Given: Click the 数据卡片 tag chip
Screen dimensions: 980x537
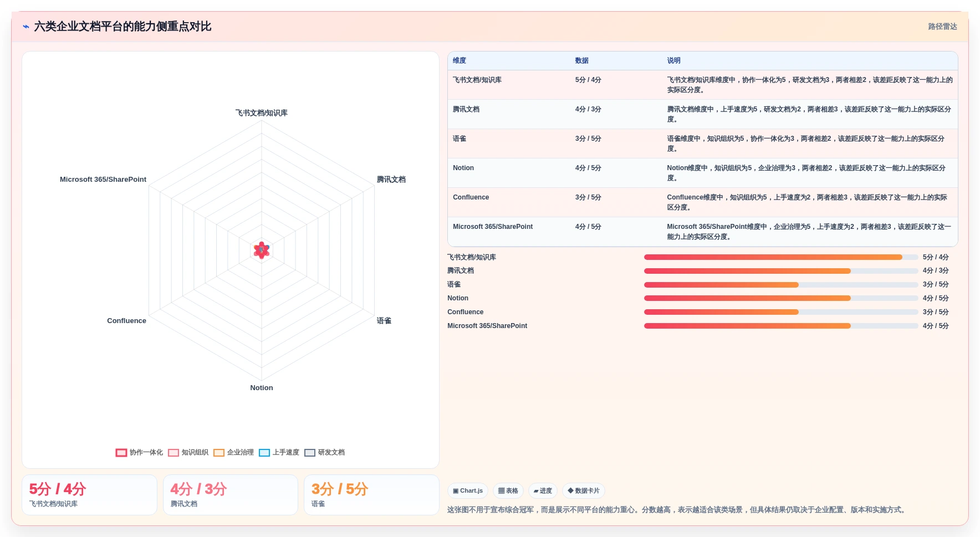Looking at the screenshot, I should pos(584,490).
